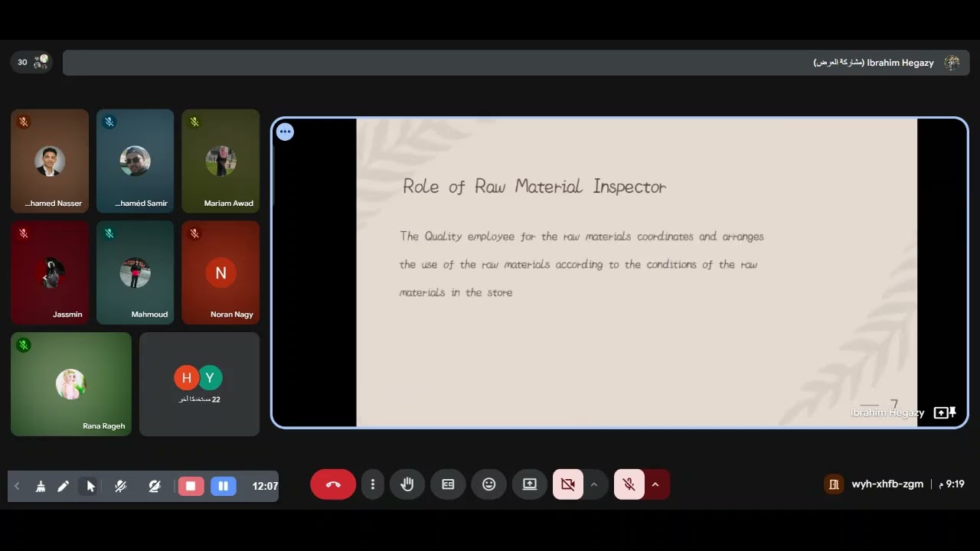Image resolution: width=980 pixels, height=551 pixels.
Task: Expand camera settings arrow
Action: 593,484
